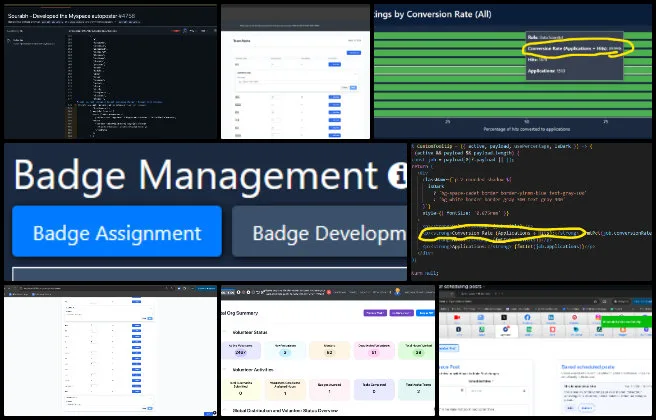The width and height of the screenshot is (656, 420).
Task: Open the Myspace autoposter pull request title
Action: [70, 17]
